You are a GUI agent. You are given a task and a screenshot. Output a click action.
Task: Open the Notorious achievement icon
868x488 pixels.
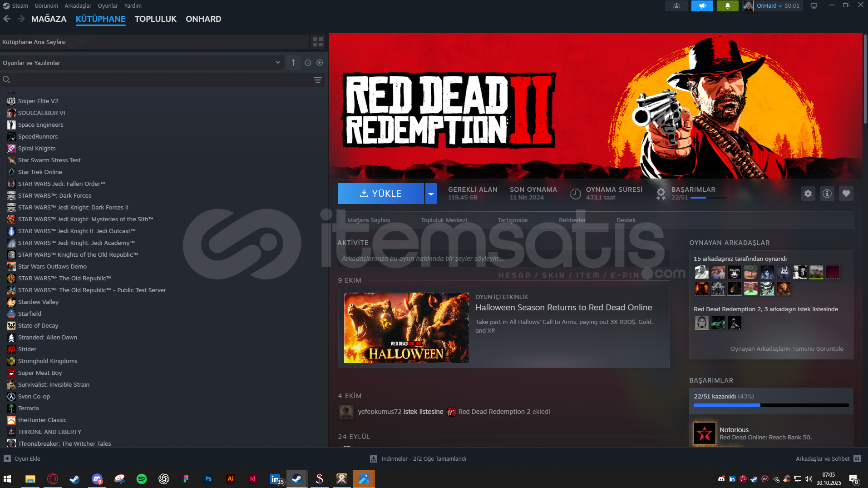point(705,433)
